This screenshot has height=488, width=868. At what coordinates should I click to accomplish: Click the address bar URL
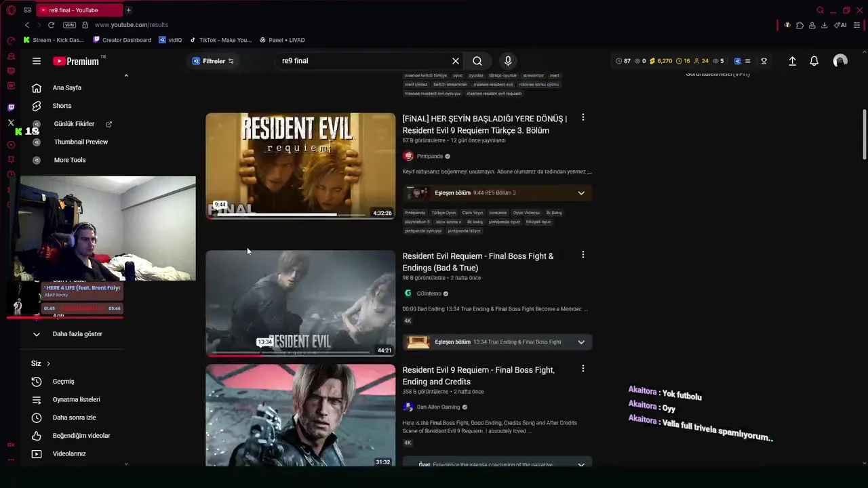click(132, 25)
